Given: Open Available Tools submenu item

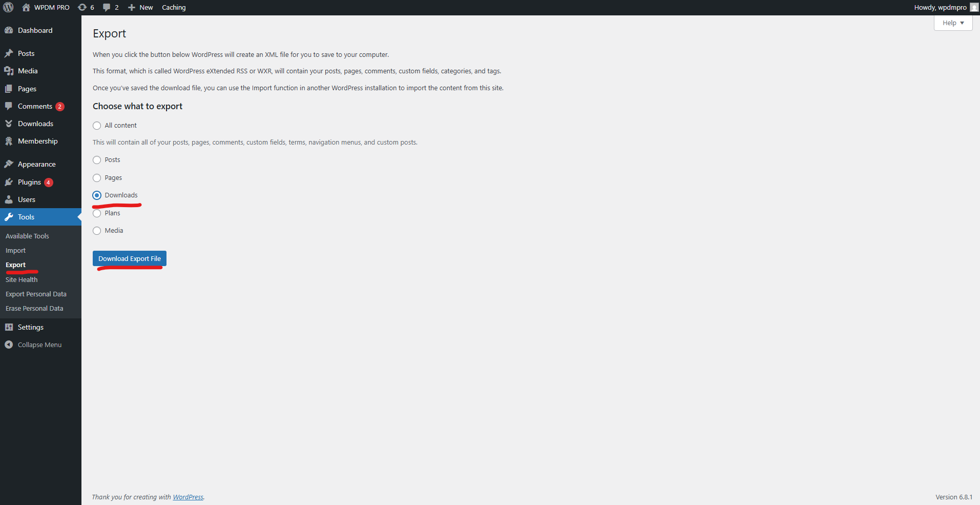Looking at the screenshot, I should point(27,236).
